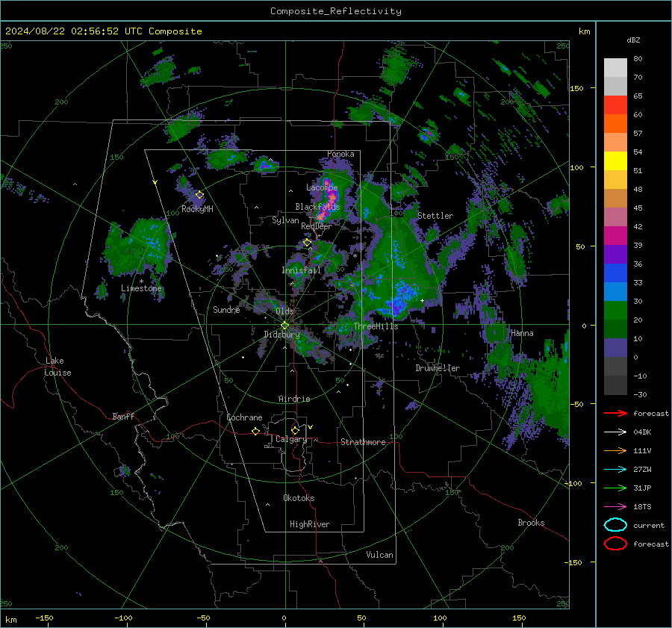Screen dimensions: 672x628
Task: Click the yellow diamond marker below RedDeer
Action: pos(307,243)
